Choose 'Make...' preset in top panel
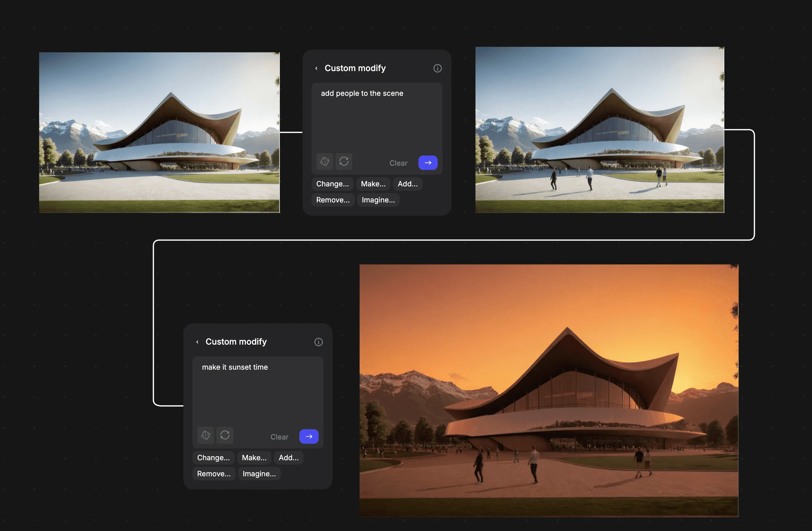 pyautogui.click(x=373, y=184)
